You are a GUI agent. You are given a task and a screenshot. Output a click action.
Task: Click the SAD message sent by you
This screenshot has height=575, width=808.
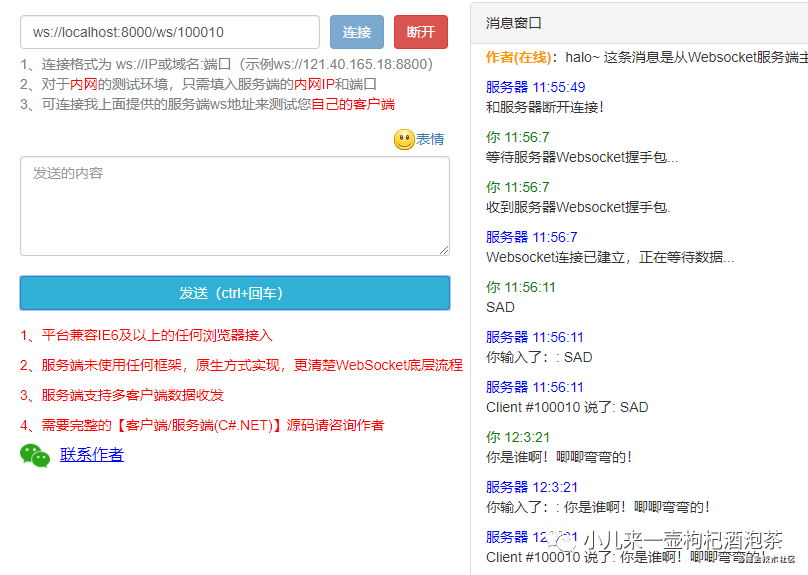500,307
